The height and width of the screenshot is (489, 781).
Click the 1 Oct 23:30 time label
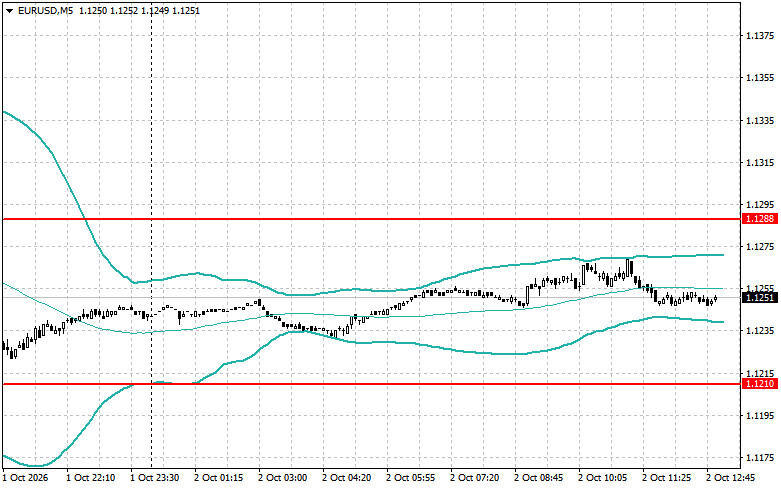pyautogui.click(x=154, y=478)
